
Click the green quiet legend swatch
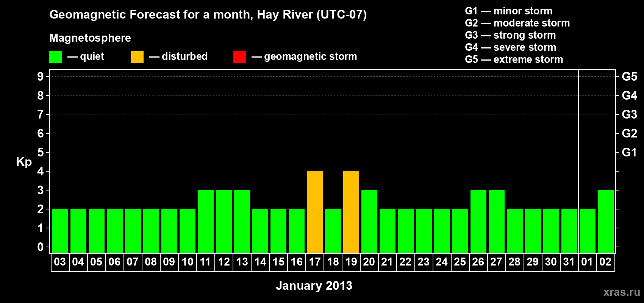[55, 57]
